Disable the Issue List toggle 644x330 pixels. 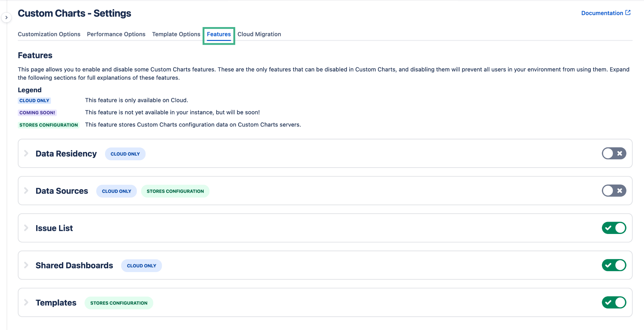(x=614, y=228)
